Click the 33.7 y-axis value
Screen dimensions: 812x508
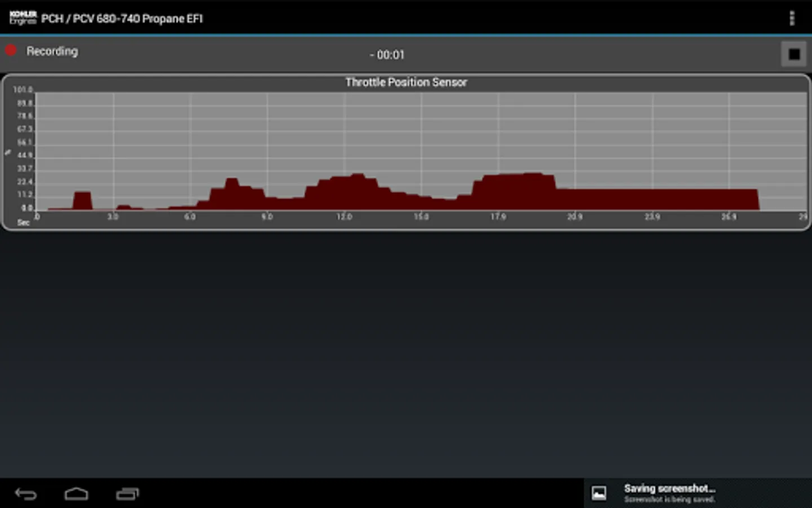(x=25, y=169)
